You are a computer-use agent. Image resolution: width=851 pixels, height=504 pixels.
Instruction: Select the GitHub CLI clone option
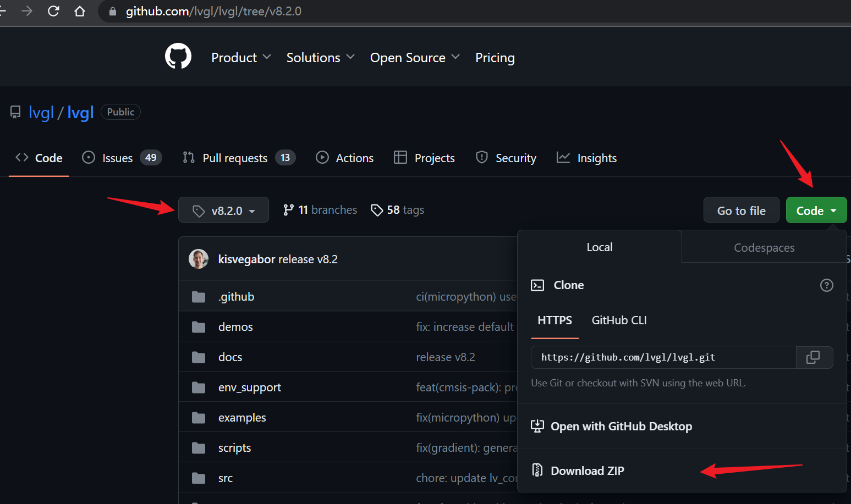619,320
